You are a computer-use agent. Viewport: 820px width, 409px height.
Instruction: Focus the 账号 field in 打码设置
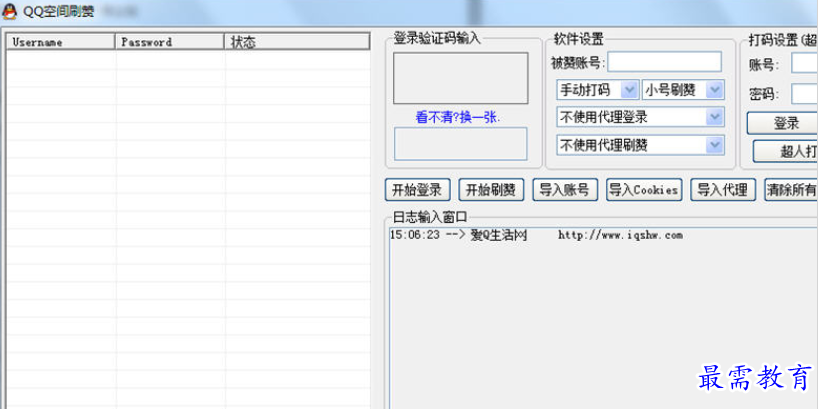click(x=805, y=63)
